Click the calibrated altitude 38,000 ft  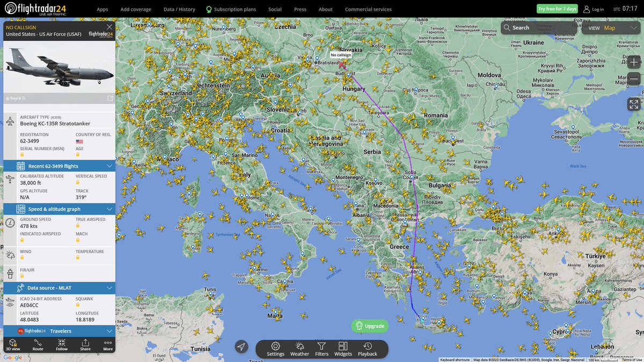tap(31, 182)
